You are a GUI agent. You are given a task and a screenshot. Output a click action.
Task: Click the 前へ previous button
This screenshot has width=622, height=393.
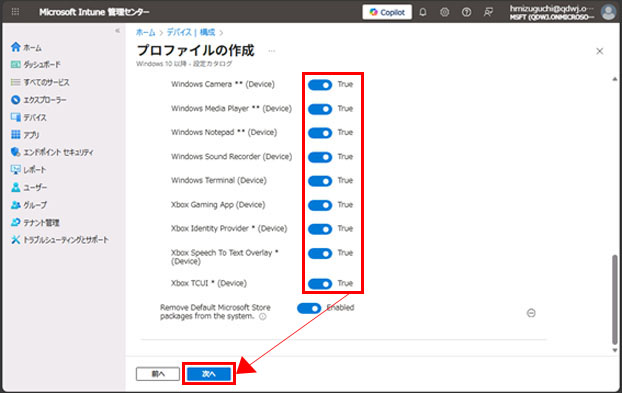158,374
